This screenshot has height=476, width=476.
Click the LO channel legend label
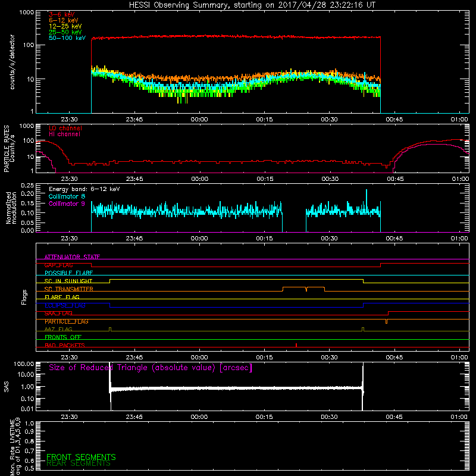tap(65, 128)
